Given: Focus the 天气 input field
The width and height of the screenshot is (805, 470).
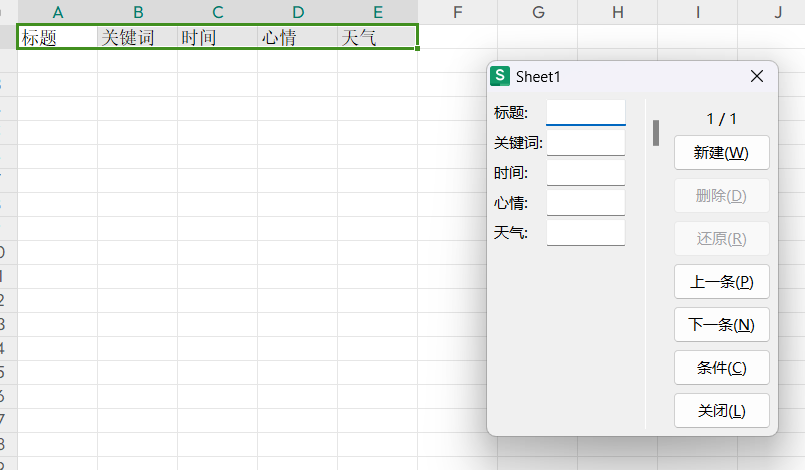Looking at the screenshot, I should click(586, 233).
